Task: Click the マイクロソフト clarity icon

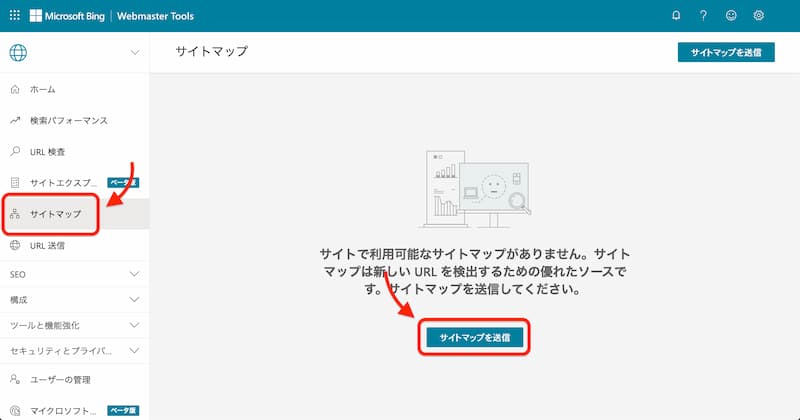Action: click(x=15, y=410)
